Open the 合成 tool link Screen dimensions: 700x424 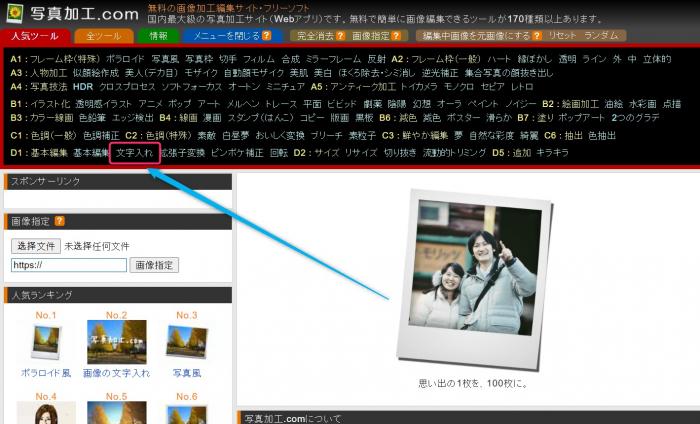point(290,59)
